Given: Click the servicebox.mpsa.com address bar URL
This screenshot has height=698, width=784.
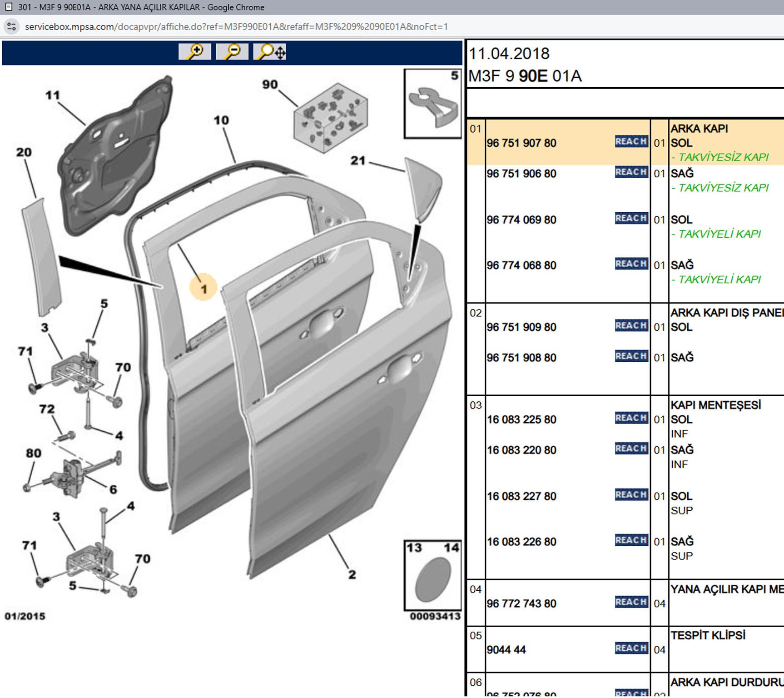Looking at the screenshot, I should click(x=236, y=27).
